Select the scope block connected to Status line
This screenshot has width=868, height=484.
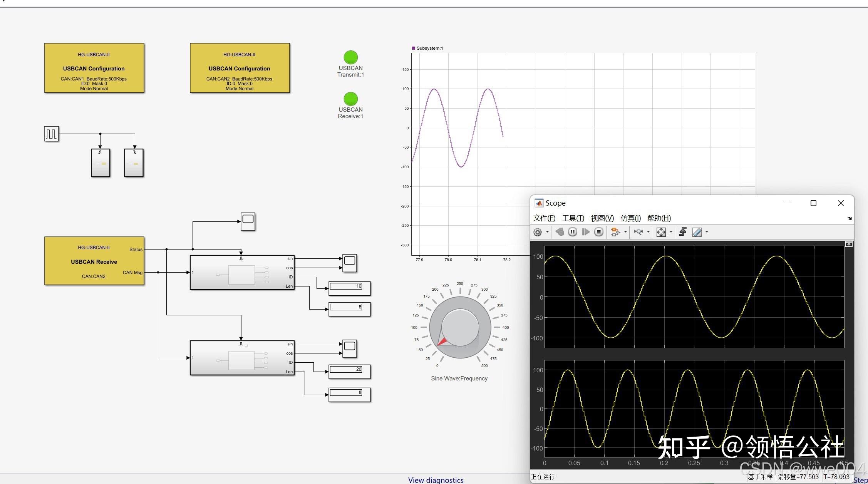pos(248,221)
